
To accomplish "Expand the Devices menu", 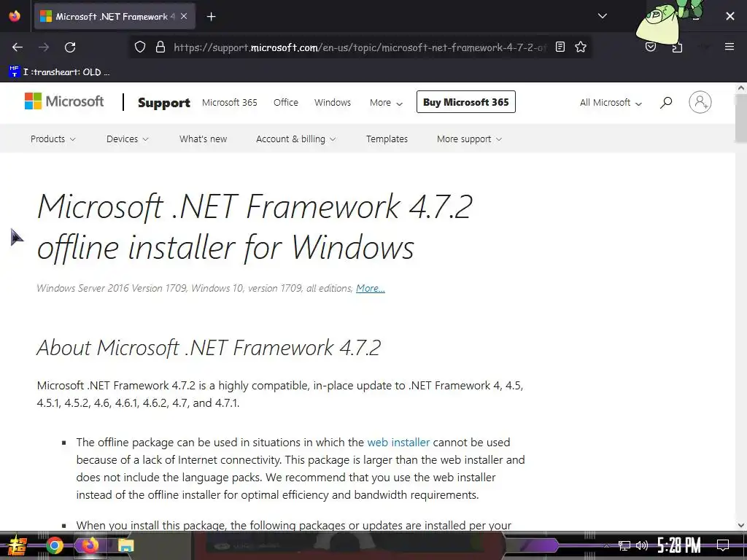I will (127, 139).
